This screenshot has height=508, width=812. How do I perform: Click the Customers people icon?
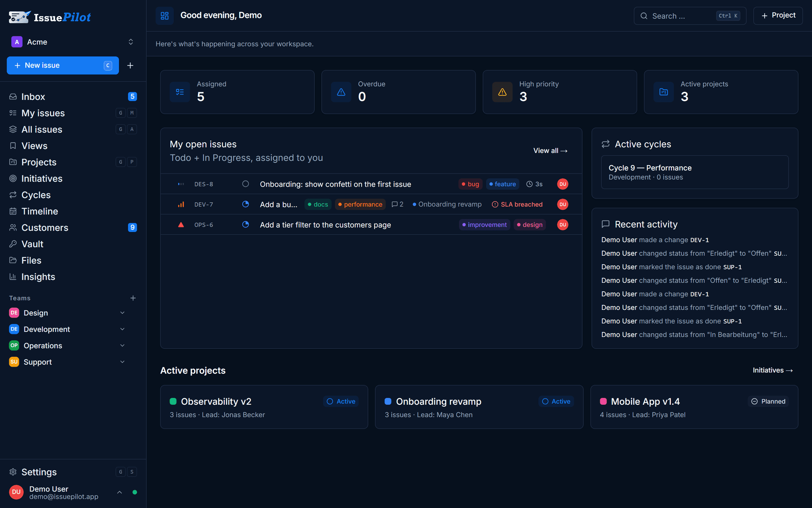coord(13,228)
